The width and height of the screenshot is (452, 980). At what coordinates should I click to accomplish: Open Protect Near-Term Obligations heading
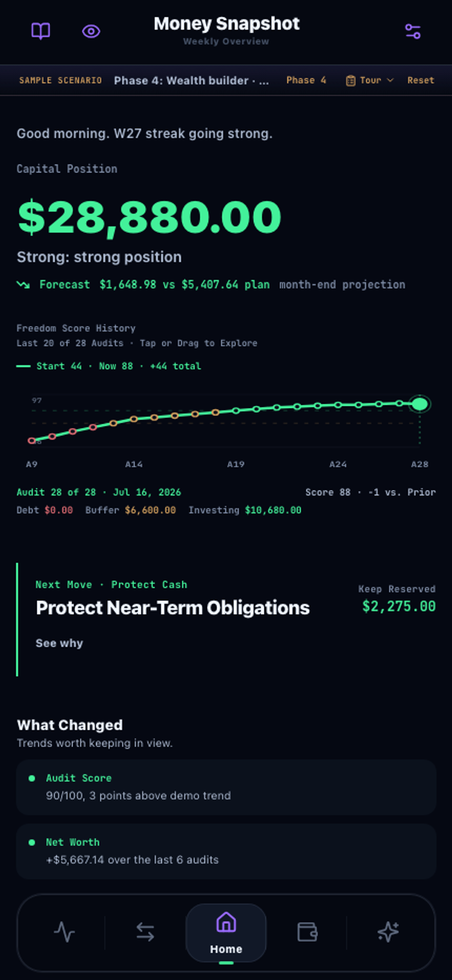(x=172, y=608)
